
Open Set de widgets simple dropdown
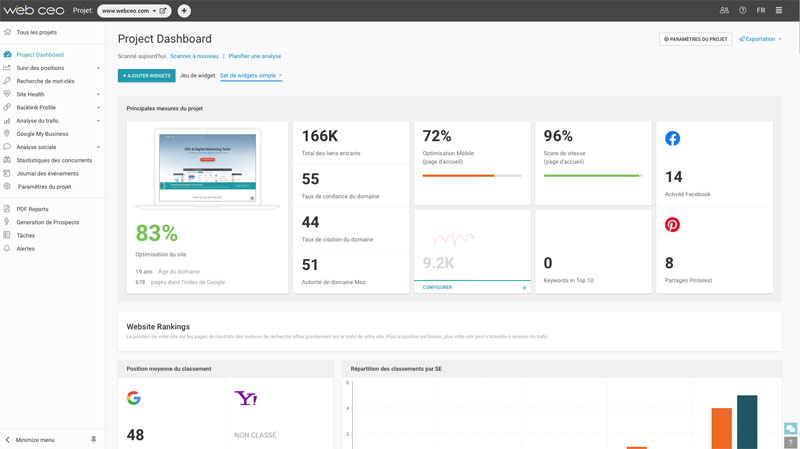251,76
